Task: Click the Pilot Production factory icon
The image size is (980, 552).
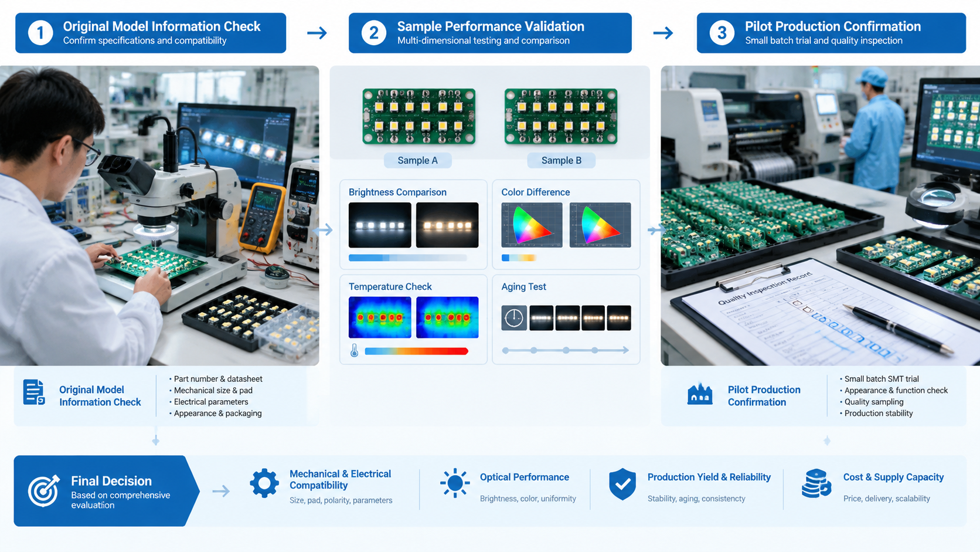Action: (700, 394)
